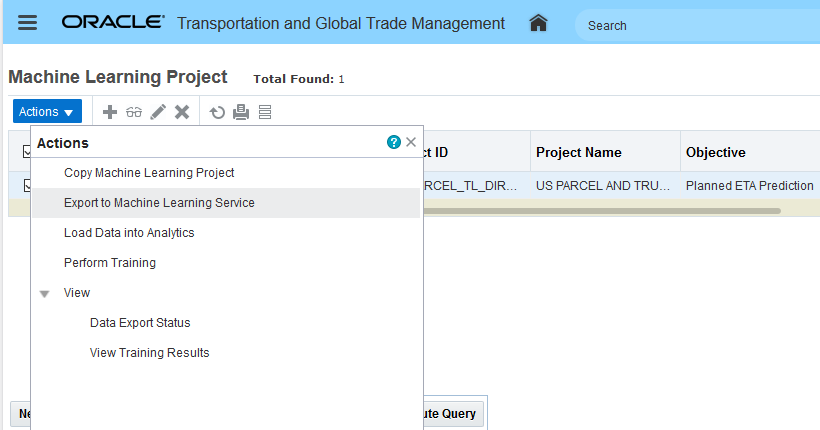Choose Export to Machine Learning Service

tap(159, 203)
